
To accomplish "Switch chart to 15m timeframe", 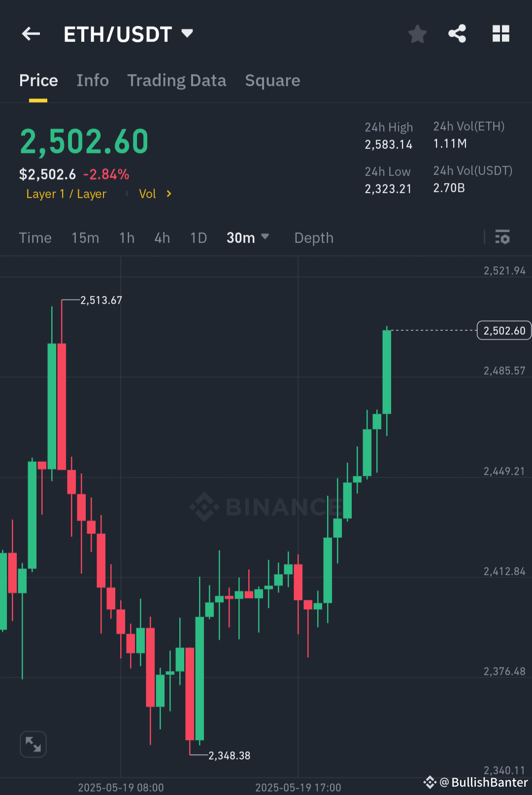I will pos(85,238).
